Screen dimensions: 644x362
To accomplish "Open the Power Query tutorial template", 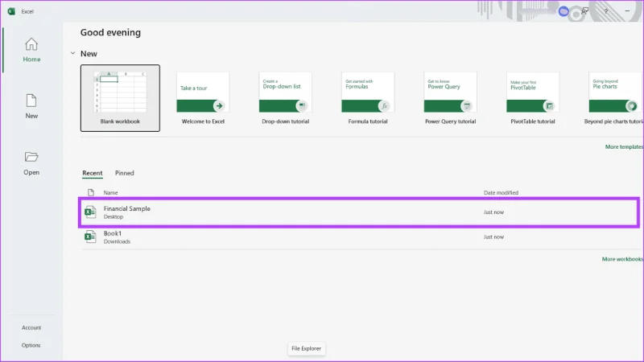I will click(x=450, y=98).
